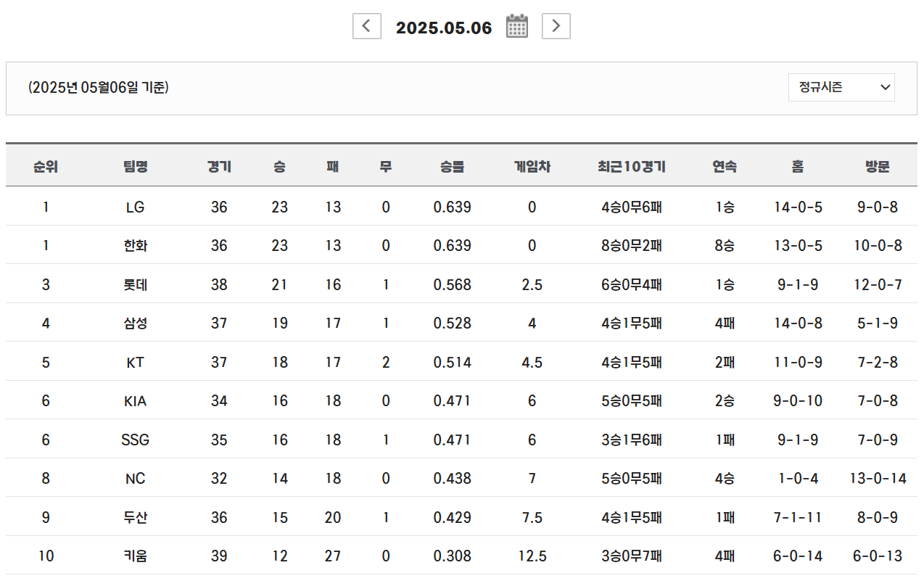Select the SSG team name

click(136, 440)
